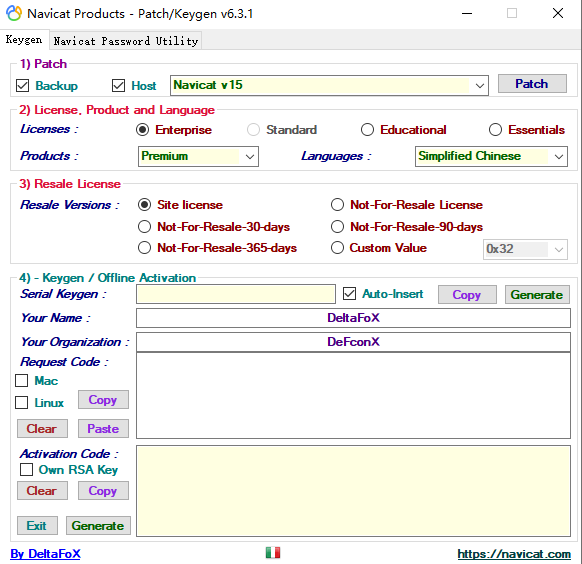Toggle the Backup checkbox
Viewport: 582px width, 564px height.
23,86
